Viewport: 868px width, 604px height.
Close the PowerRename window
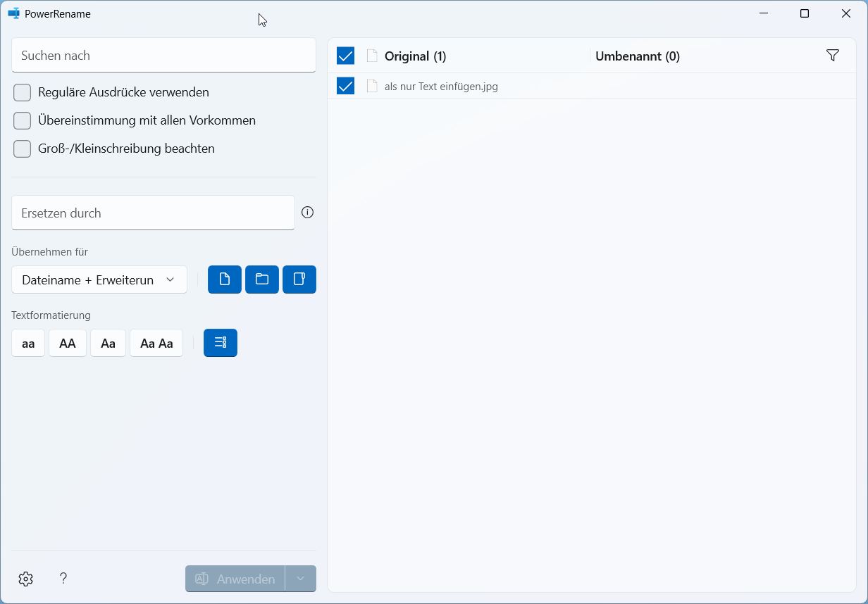pyautogui.click(x=846, y=13)
